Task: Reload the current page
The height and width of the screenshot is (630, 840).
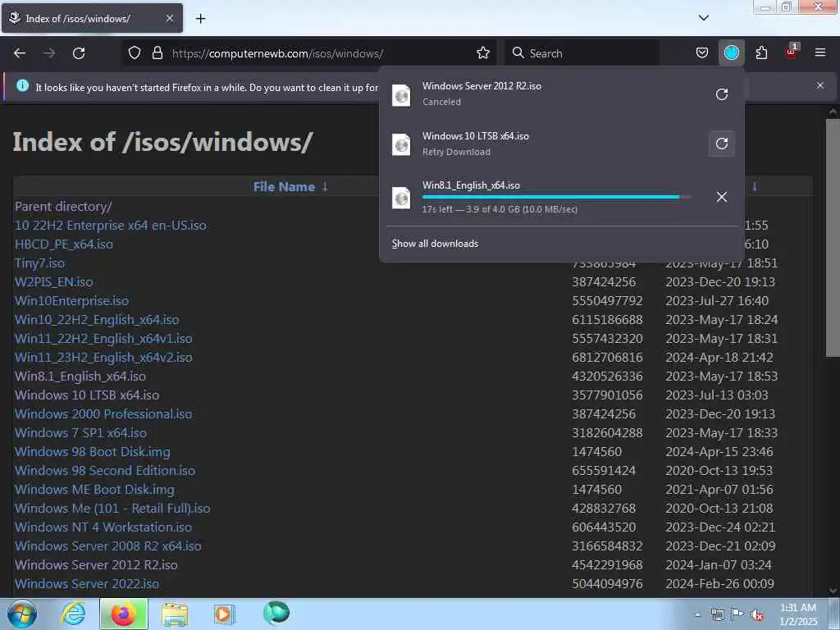Action: click(79, 53)
